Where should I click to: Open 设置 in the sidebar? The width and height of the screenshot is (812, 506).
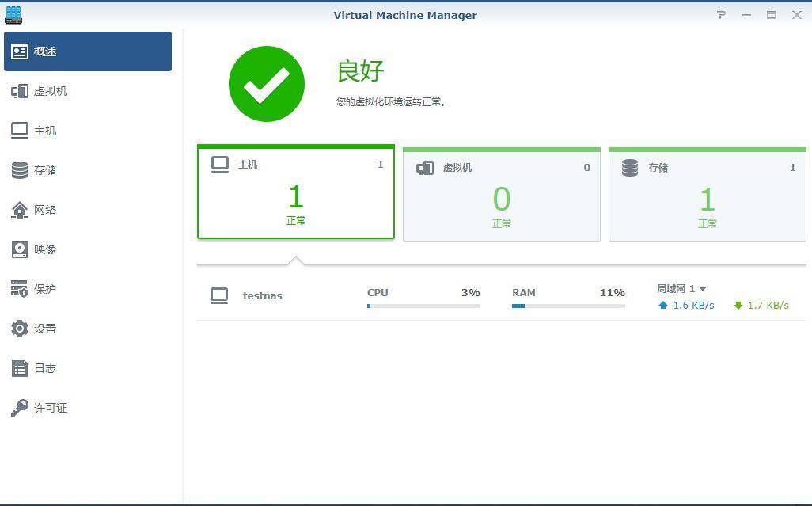pos(88,329)
